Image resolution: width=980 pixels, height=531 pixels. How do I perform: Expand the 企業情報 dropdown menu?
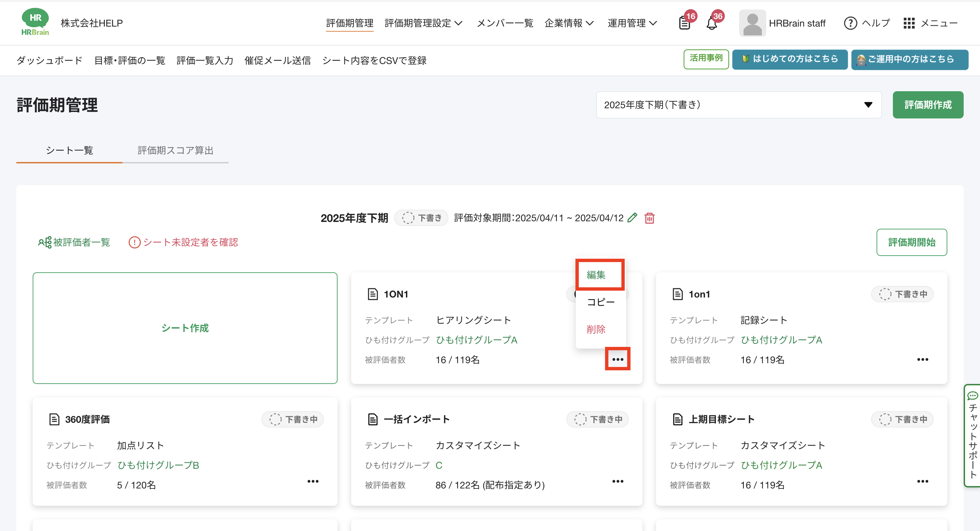point(569,23)
